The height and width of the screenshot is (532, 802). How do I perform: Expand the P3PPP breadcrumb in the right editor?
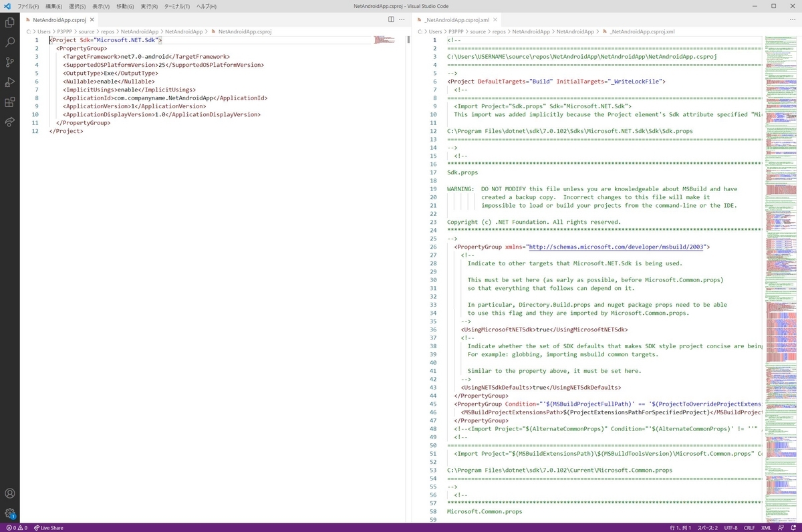(457, 31)
